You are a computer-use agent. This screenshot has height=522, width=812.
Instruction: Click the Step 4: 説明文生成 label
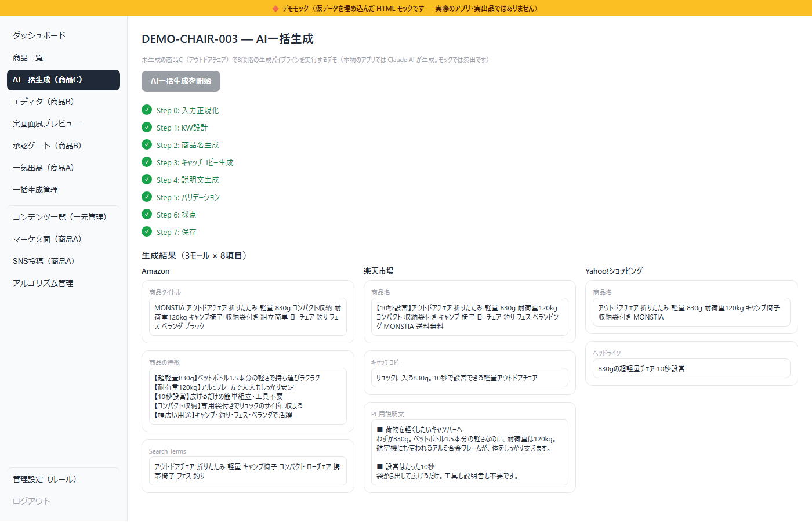coord(187,180)
